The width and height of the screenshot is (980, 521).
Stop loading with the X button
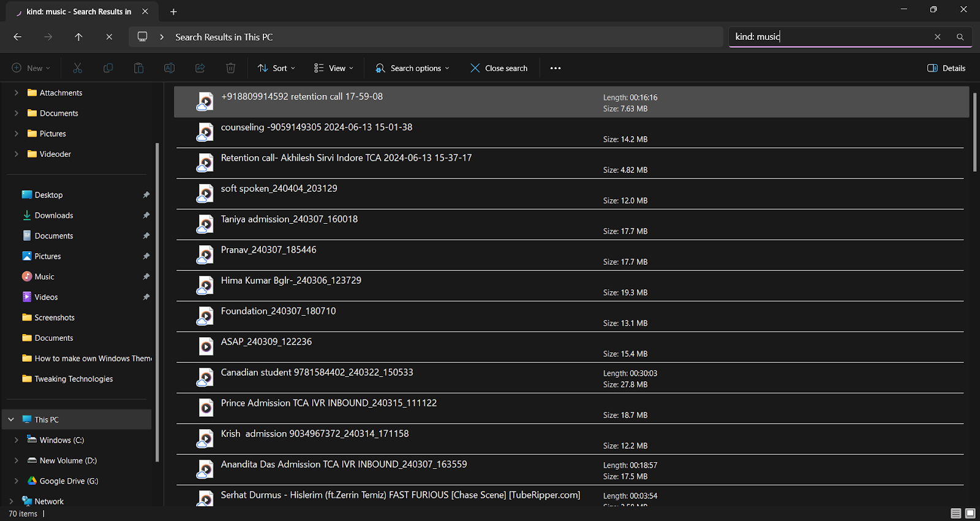click(109, 37)
